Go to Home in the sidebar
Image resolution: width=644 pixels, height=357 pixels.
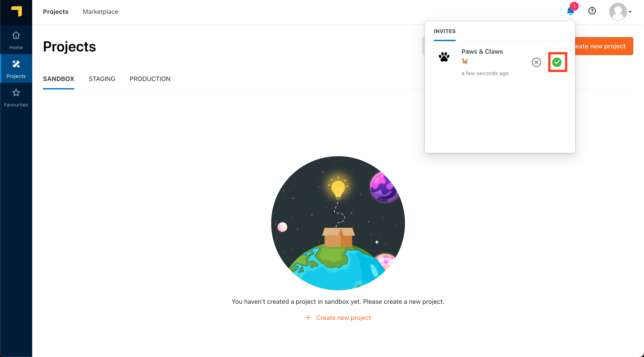pyautogui.click(x=16, y=40)
